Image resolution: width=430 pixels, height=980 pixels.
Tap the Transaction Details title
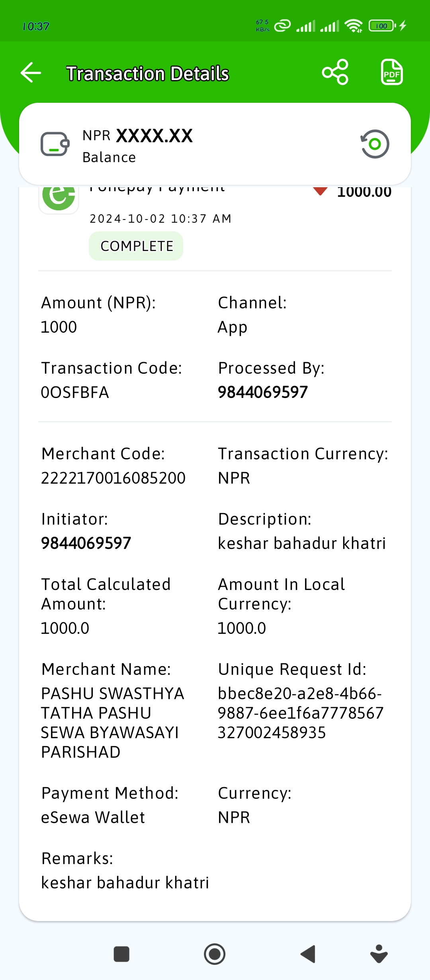coord(148,74)
